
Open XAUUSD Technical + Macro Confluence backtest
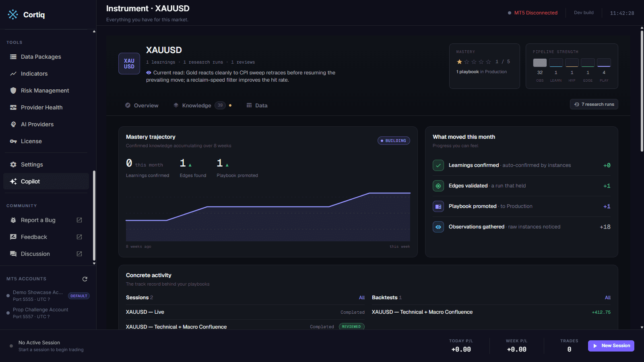point(491,312)
